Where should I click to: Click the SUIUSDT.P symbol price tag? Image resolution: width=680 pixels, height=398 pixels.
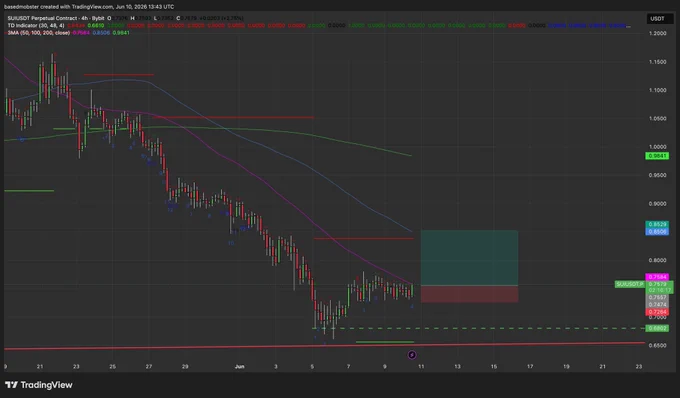(x=629, y=284)
